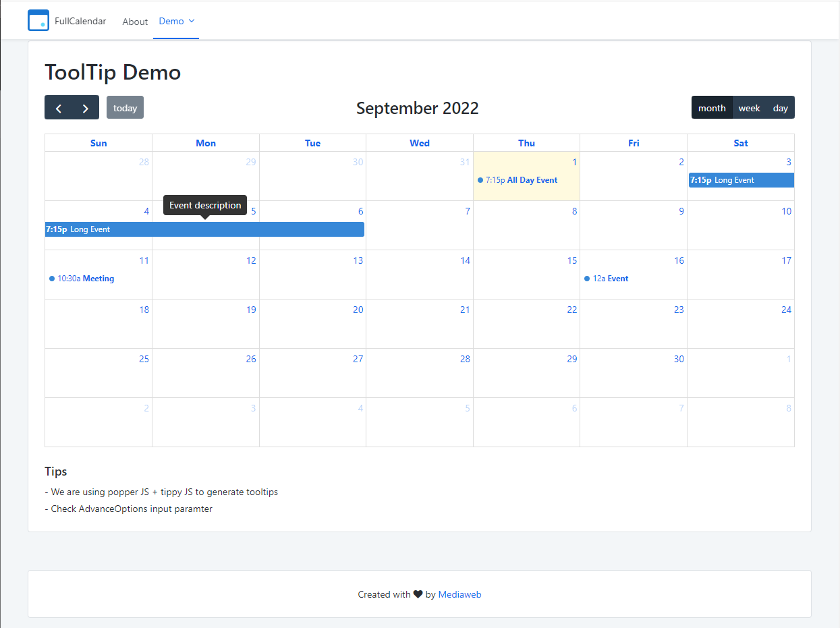840x628 pixels.
Task: Select day number 17
Action: click(787, 260)
